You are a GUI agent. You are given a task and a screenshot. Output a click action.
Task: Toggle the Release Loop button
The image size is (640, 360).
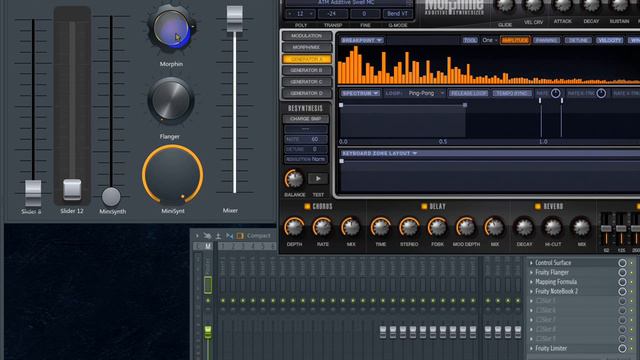(x=469, y=93)
